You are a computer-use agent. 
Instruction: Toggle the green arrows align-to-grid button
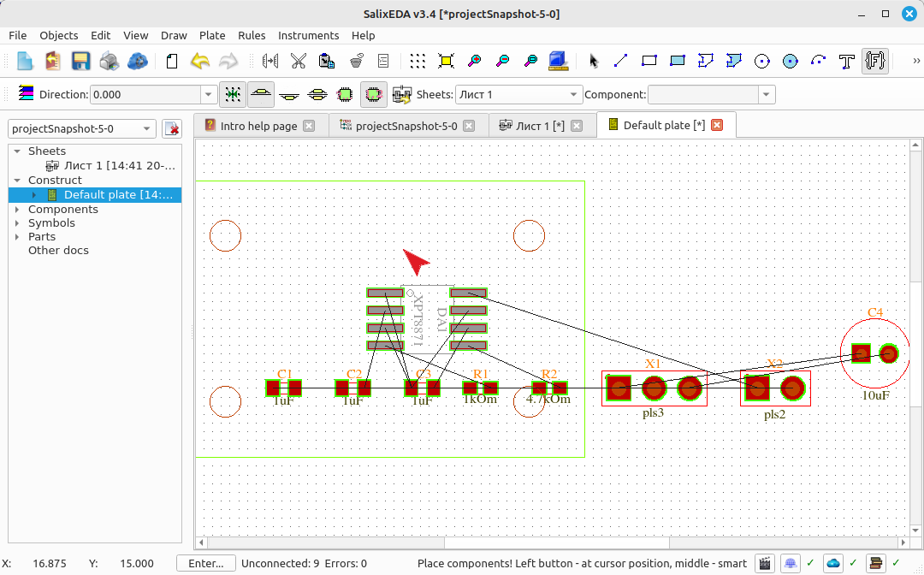(x=233, y=94)
